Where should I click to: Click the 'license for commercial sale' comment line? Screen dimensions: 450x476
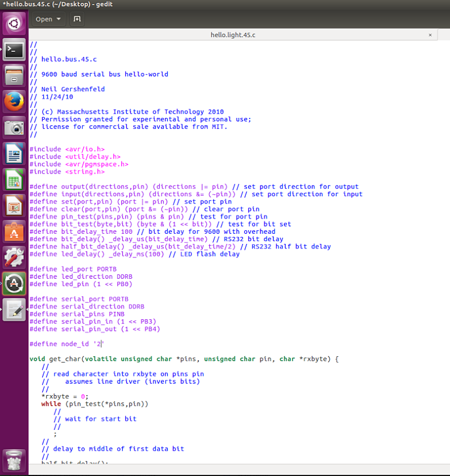point(128,127)
